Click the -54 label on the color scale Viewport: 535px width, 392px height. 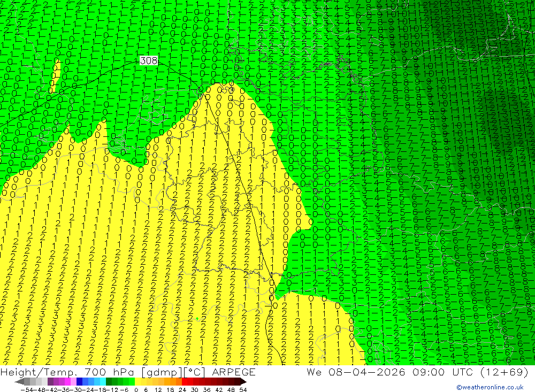click(x=27, y=390)
